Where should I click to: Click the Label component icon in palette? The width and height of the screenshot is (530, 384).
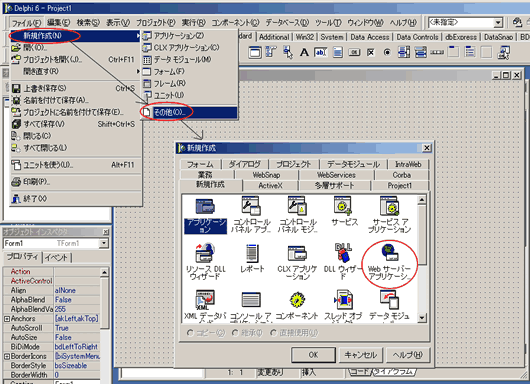point(304,52)
